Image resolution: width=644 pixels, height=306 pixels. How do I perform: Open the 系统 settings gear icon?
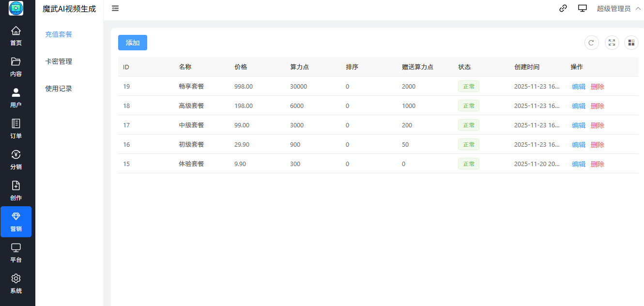[x=16, y=279]
